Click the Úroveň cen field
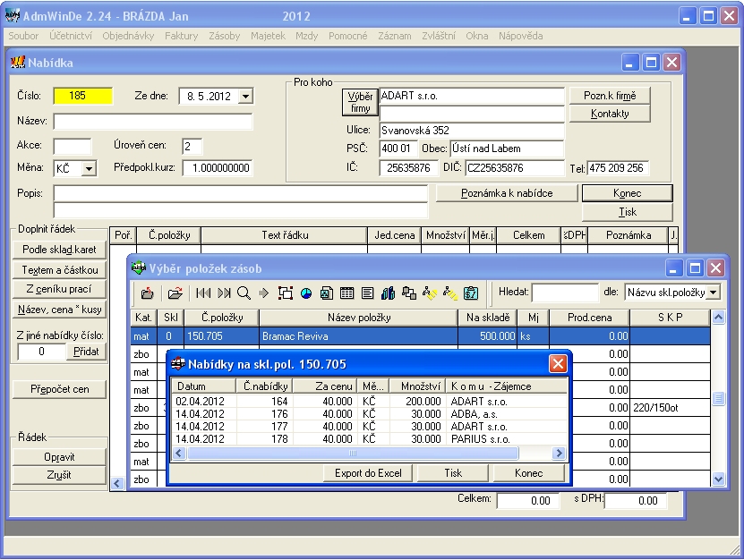Viewport: 744px width, 560px height. click(192, 146)
